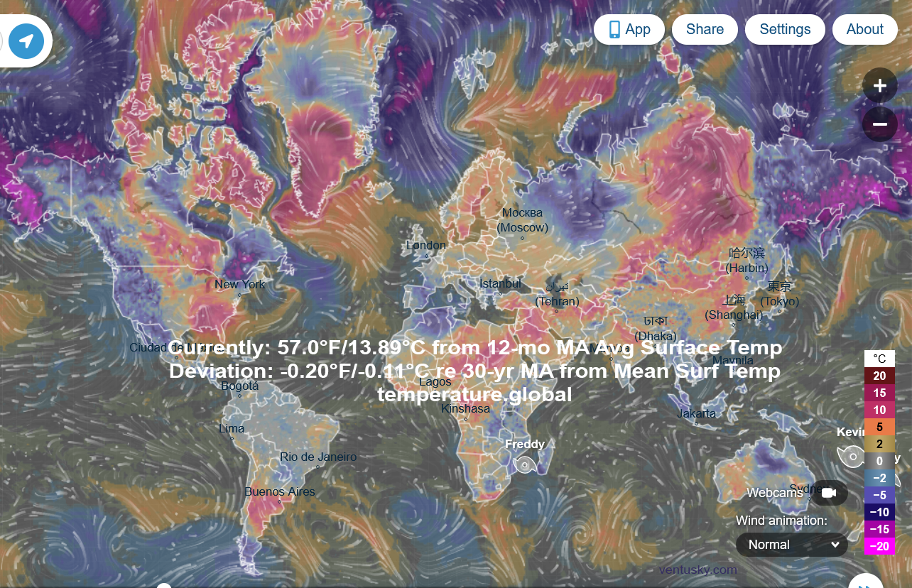Click the phone icon in App button

pos(614,29)
